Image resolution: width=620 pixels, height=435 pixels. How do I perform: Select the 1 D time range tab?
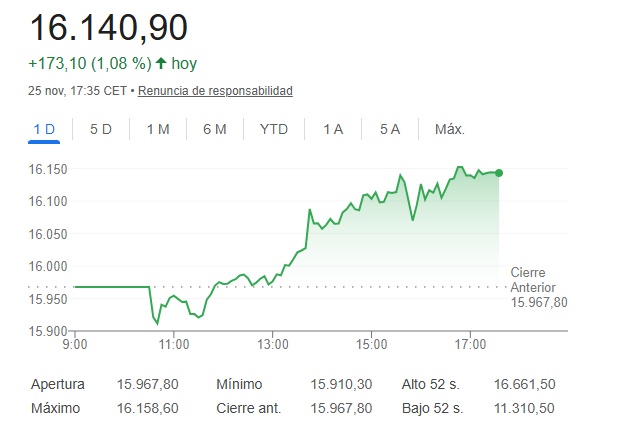click(43, 129)
